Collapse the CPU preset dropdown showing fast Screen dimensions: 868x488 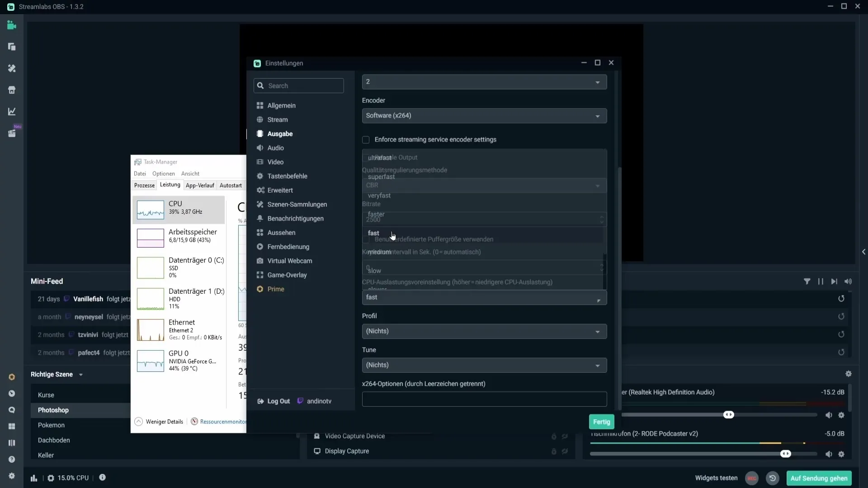[484, 297]
